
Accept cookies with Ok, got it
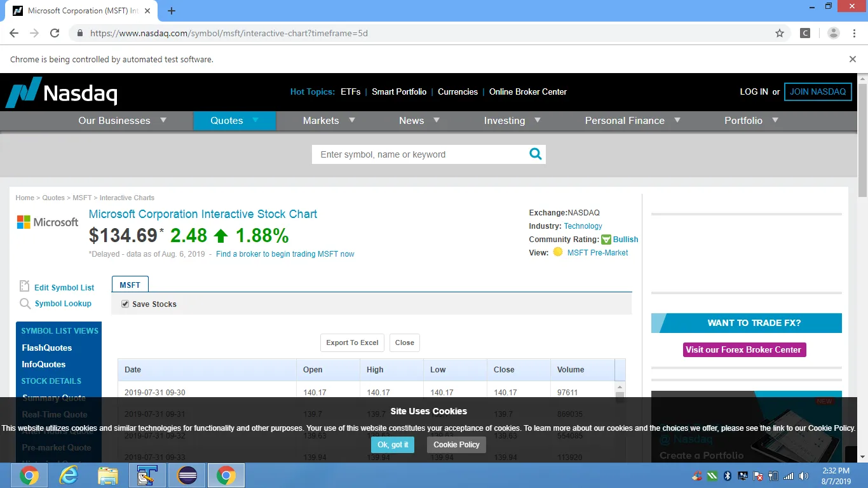pos(393,445)
